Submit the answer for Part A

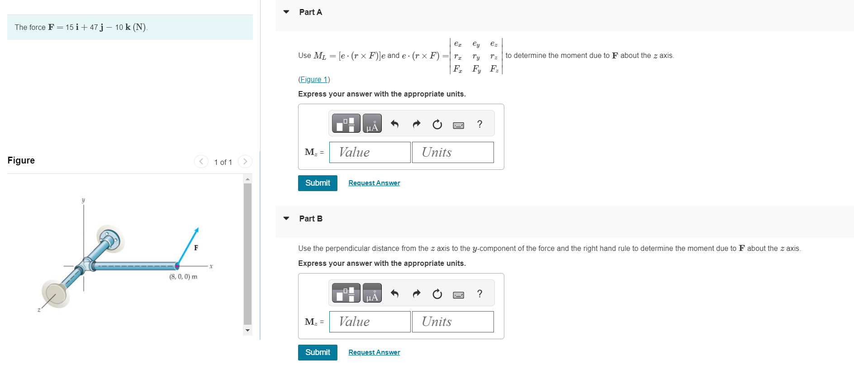pos(317,183)
